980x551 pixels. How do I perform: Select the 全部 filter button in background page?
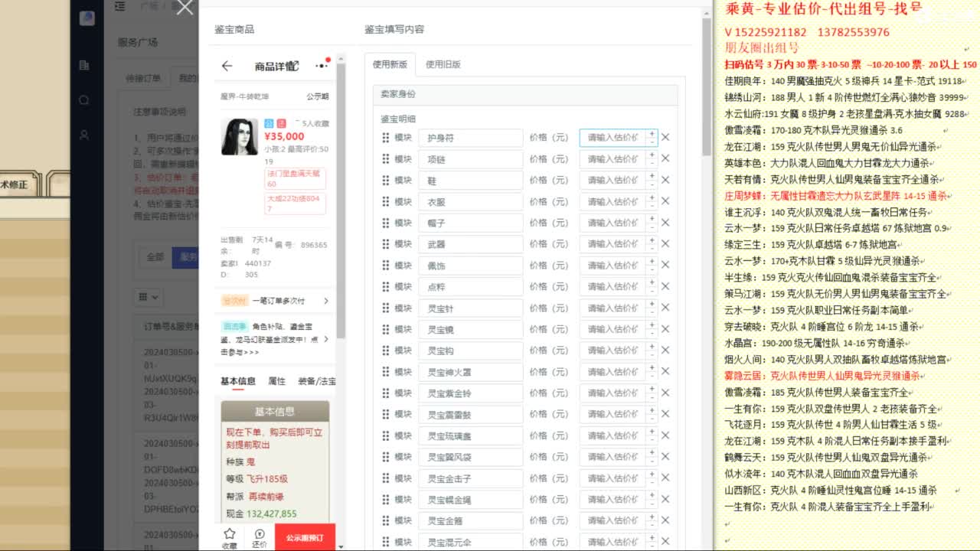155,256
